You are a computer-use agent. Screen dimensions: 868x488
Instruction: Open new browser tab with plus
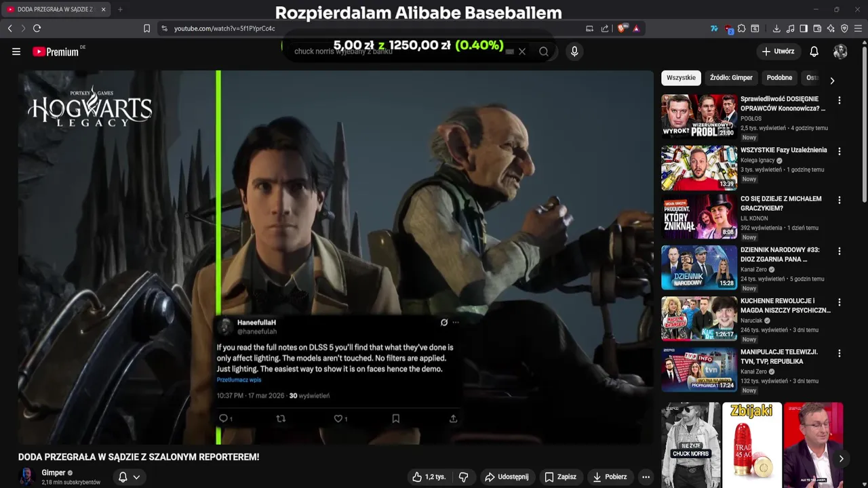(x=120, y=9)
